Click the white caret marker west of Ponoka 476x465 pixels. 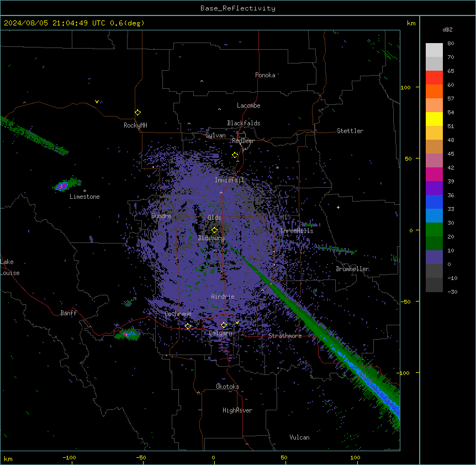[x=202, y=81]
